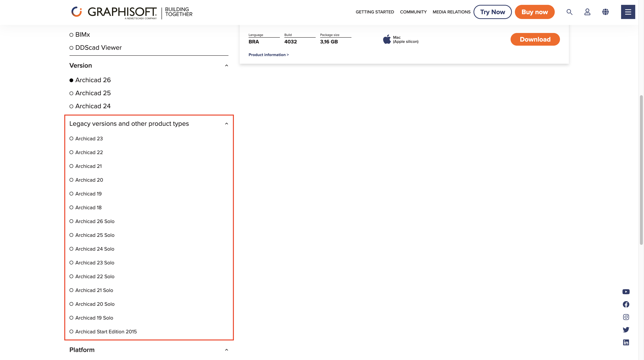Screen dimensions: 644x360
Task: Open Graphisoft Facebook page icon
Action: 626,304
